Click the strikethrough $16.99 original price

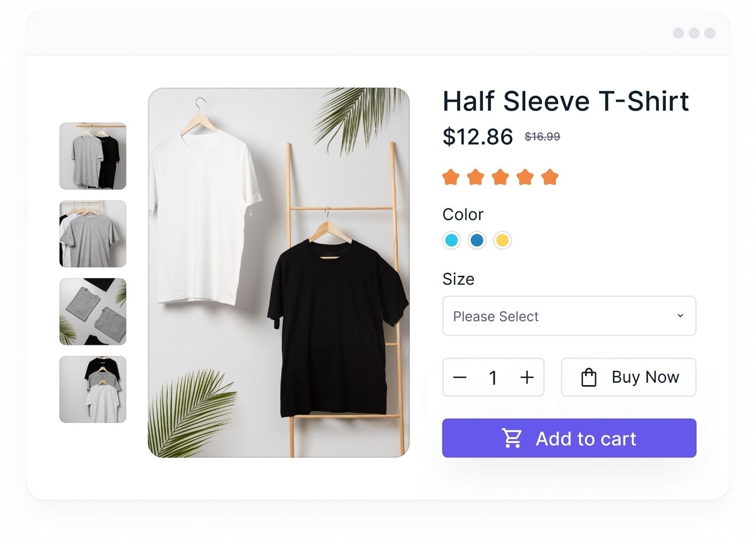click(541, 136)
